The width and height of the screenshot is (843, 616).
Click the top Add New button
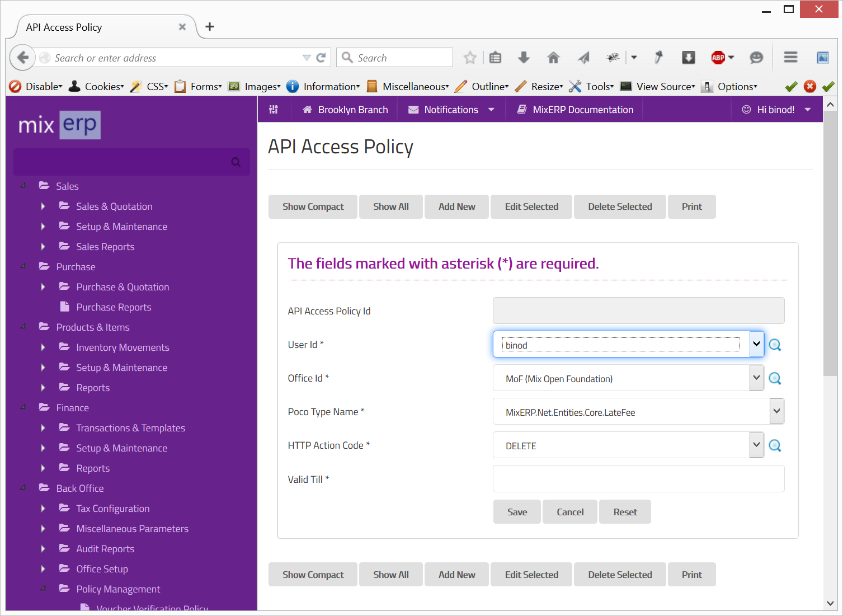[x=456, y=206]
